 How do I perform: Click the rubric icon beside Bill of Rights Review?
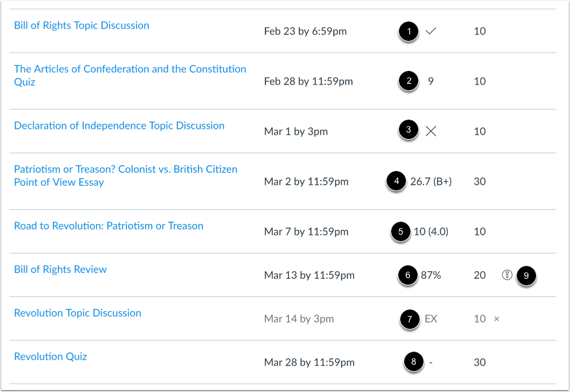coord(507,275)
